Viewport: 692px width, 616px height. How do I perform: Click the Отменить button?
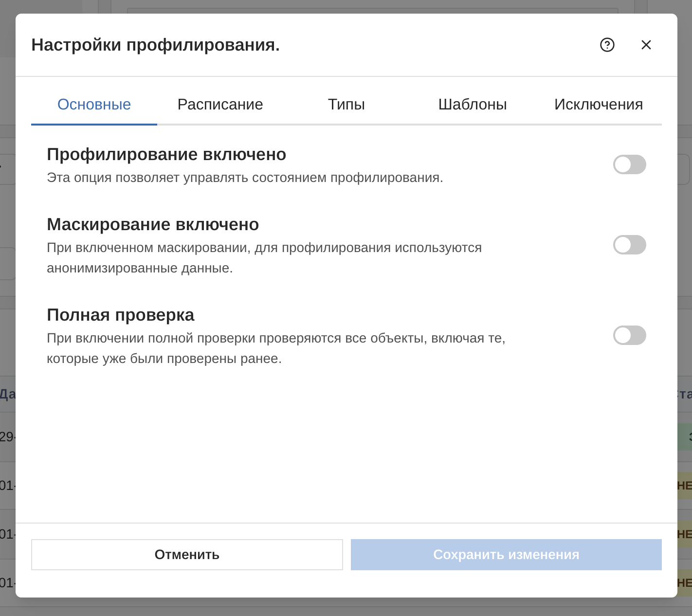pos(187,554)
